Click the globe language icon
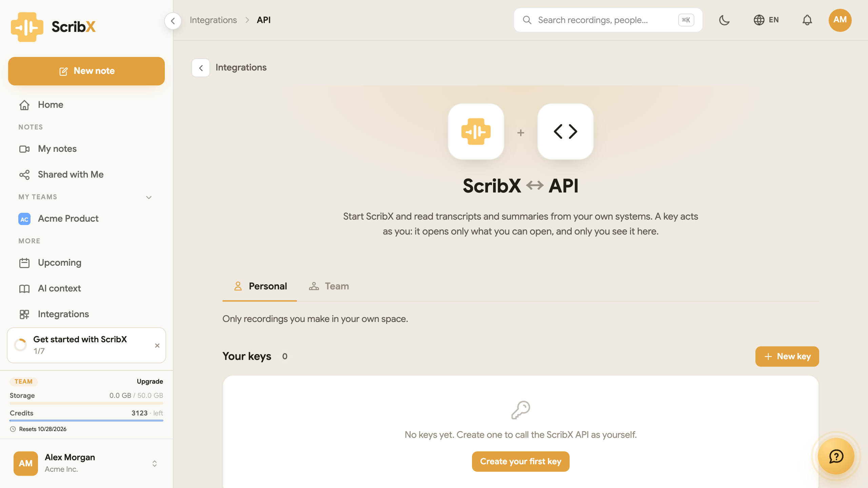868x488 pixels. (759, 20)
